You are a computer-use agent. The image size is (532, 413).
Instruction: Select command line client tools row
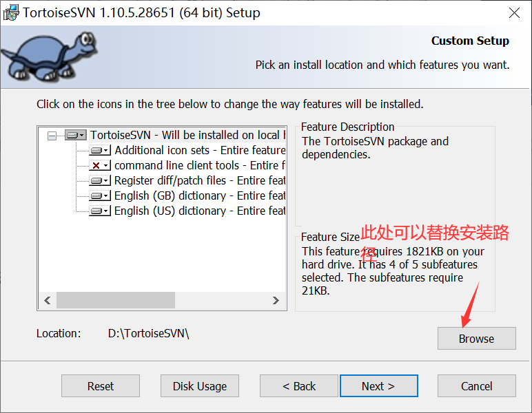click(x=200, y=165)
